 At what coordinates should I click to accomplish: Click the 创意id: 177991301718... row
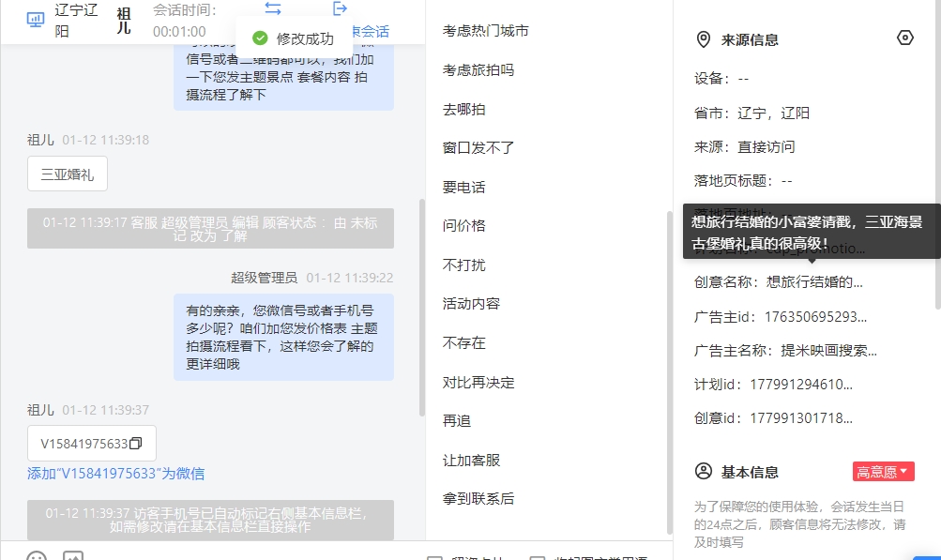pyautogui.click(x=773, y=418)
